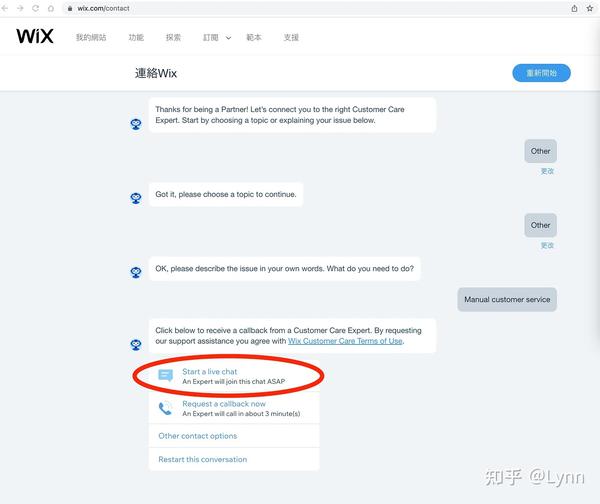The image size is (600, 504).
Task: Open 探索 navigation item
Action: (x=173, y=38)
